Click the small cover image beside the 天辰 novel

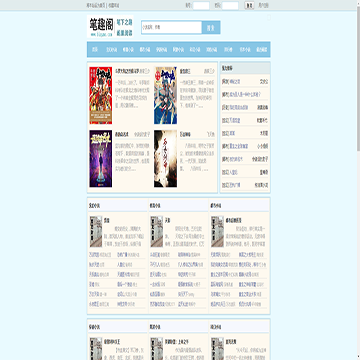pos(157,232)
